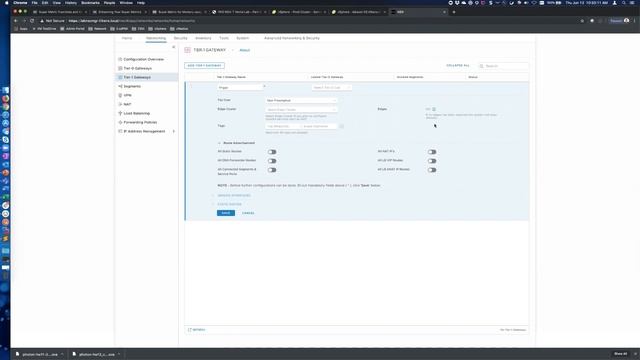The width and height of the screenshot is (640, 360).
Task: Click Forwarding Policies sidebar icon
Action: pos(120,122)
